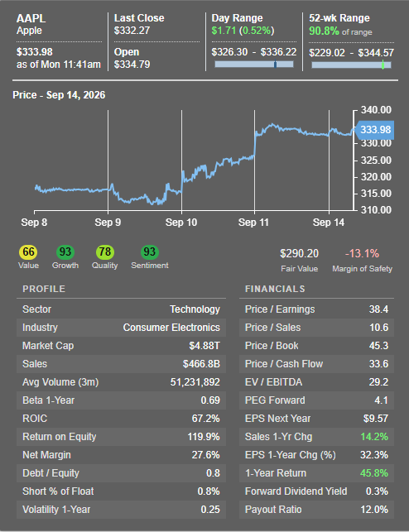
Task: Select the PEG Forward value 4.1
Action: point(381,400)
